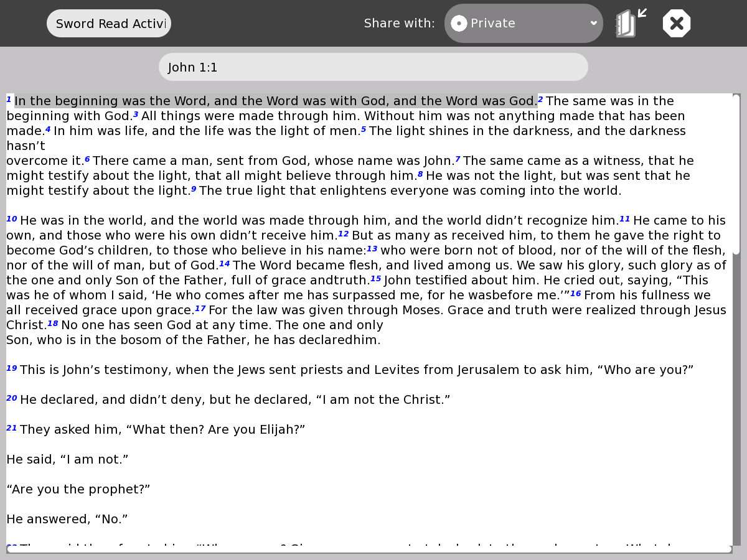The height and width of the screenshot is (560, 747).
Task: Click verse number 19 link
Action: pyautogui.click(x=12, y=368)
